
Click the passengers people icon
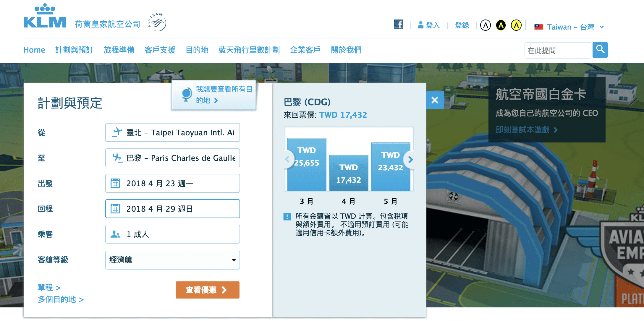coord(115,234)
